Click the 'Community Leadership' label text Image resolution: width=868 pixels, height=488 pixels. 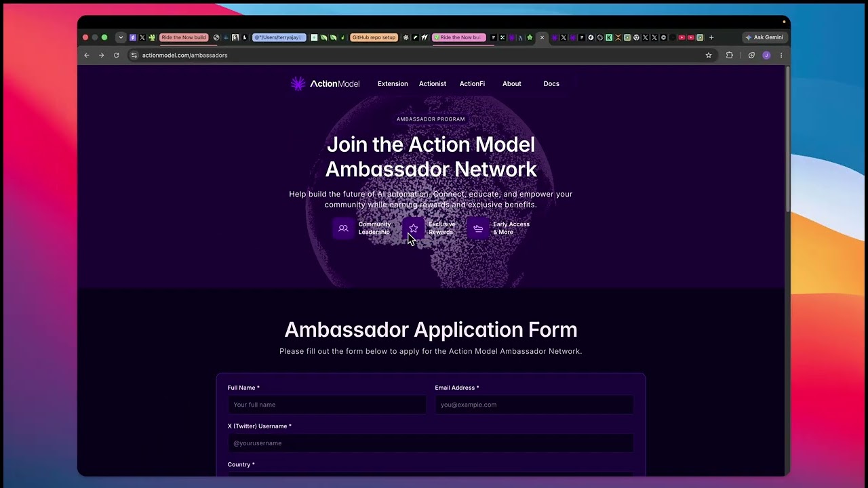(x=374, y=228)
